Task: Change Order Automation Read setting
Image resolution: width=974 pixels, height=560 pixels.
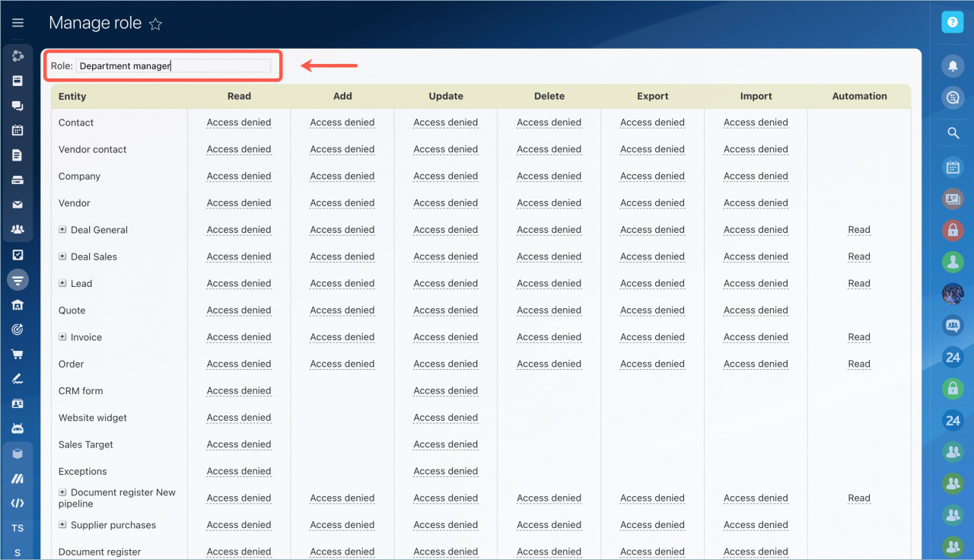Action: 859,364
